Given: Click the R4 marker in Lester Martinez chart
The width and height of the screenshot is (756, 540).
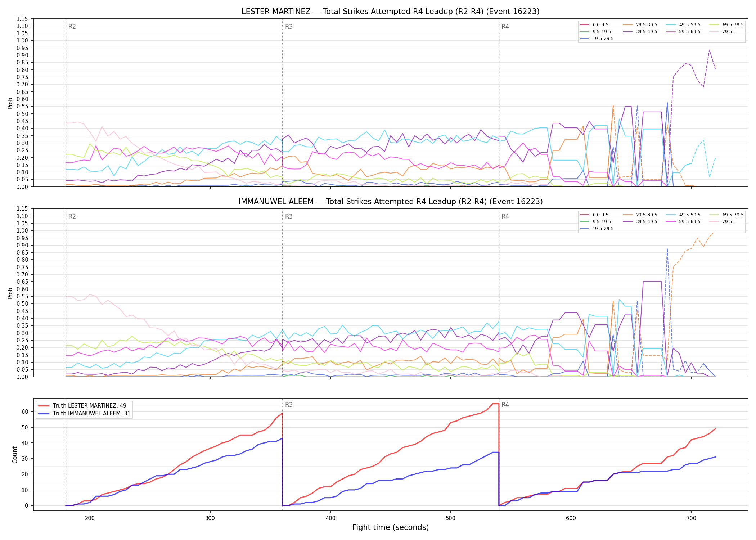Looking at the screenshot, I should 505,27.
